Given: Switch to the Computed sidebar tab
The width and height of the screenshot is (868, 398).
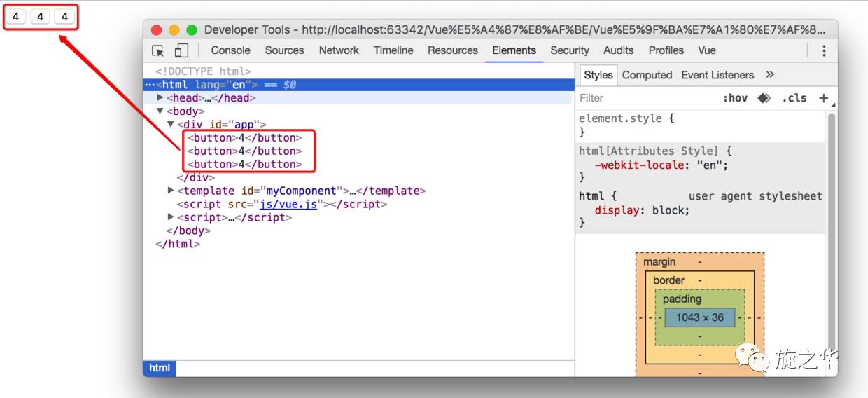Looking at the screenshot, I should 647,75.
